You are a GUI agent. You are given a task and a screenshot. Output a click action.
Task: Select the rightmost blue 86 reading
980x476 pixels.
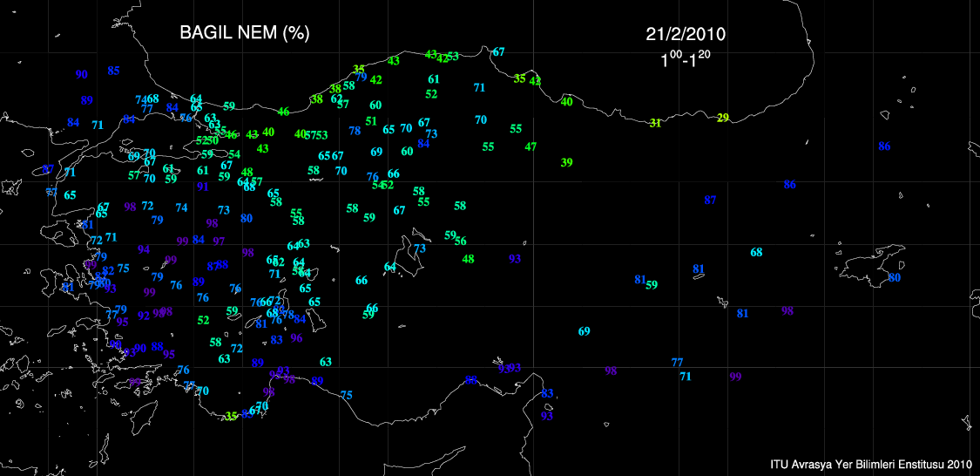click(885, 146)
